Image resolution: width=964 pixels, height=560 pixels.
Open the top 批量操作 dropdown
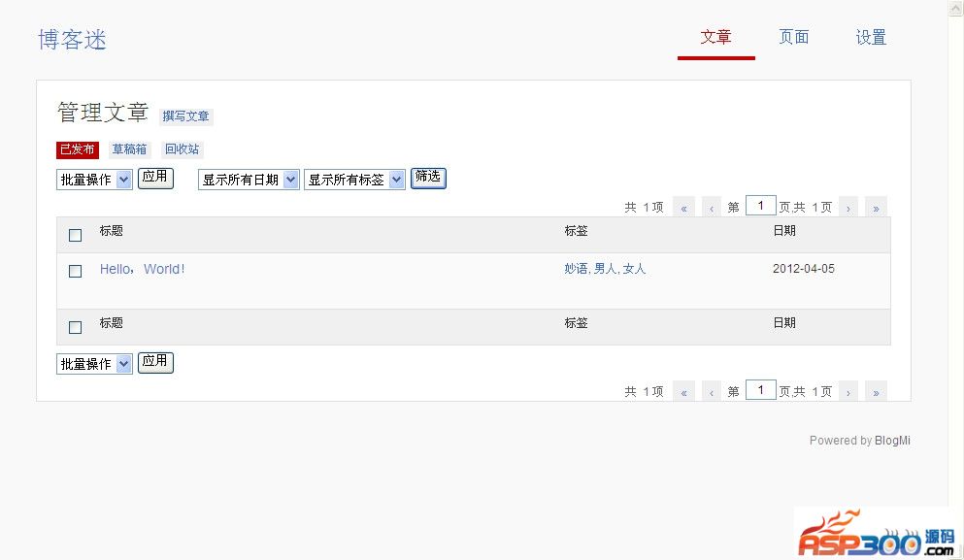pyautogui.click(x=94, y=180)
